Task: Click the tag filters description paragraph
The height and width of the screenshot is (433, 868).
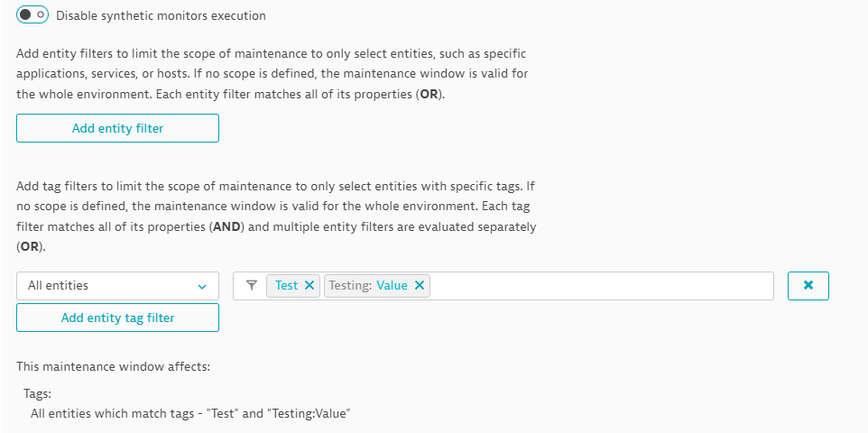Action: coord(276,216)
